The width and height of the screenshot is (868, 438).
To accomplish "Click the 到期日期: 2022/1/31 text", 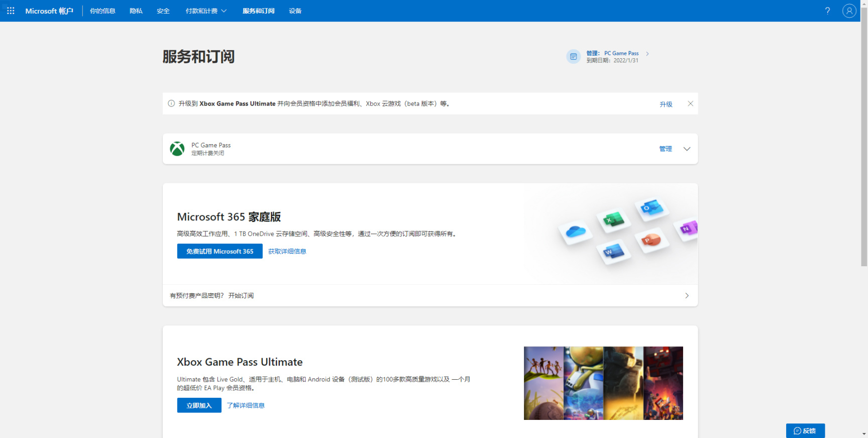I will pos(612,60).
